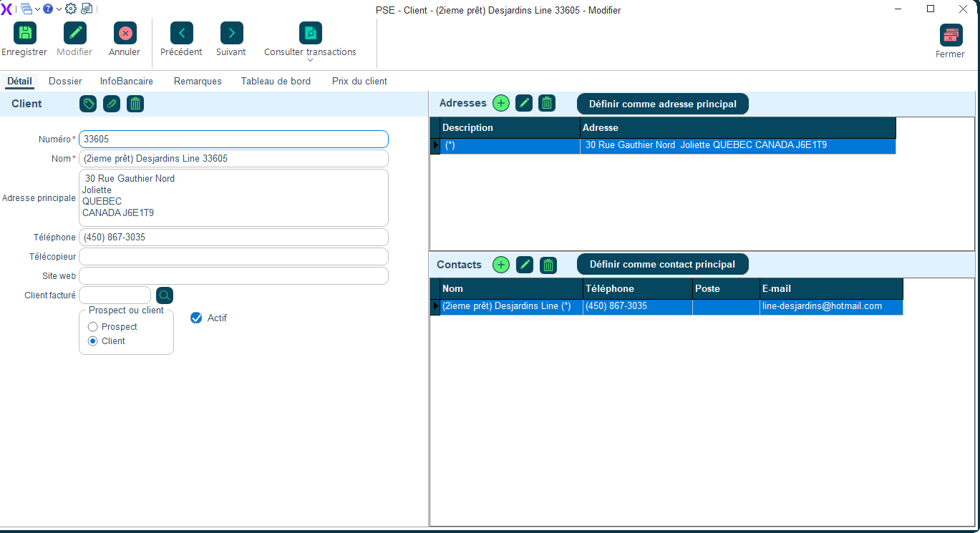Image resolution: width=980 pixels, height=533 pixels.
Task: Click the Enregistrer save icon
Action: click(25, 33)
